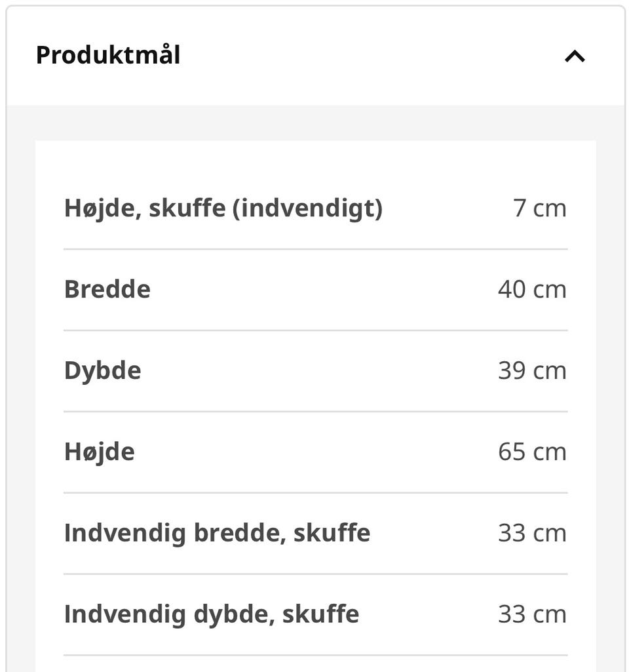629x672 pixels.
Task: Select the Højde row label
Action: point(100,452)
